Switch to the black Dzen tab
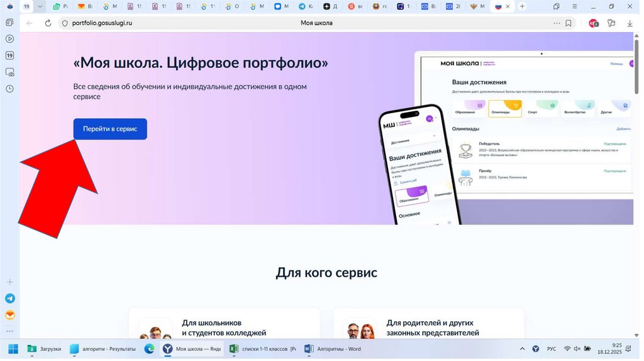The image size is (644, 361). (x=330, y=6)
